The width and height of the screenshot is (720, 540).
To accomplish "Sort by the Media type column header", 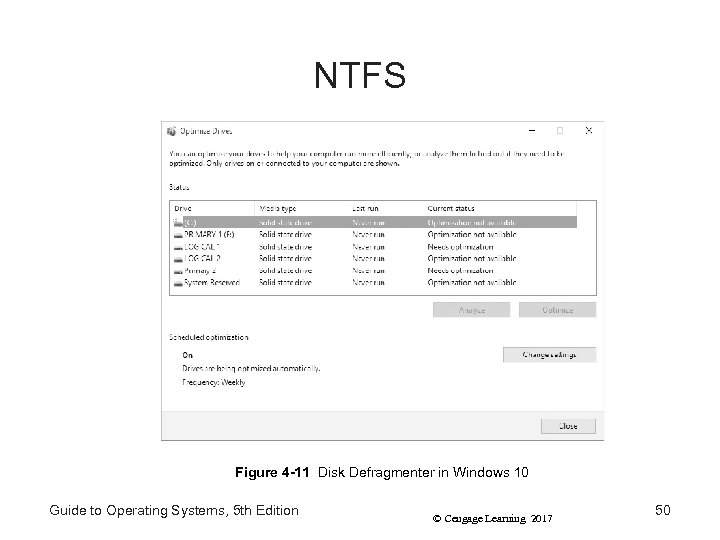I will point(300,208).
